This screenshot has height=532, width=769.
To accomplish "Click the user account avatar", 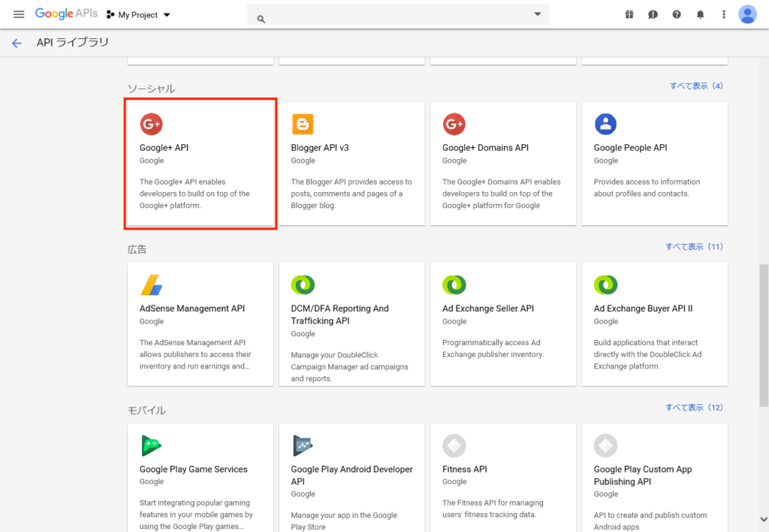I will [747, 14].
